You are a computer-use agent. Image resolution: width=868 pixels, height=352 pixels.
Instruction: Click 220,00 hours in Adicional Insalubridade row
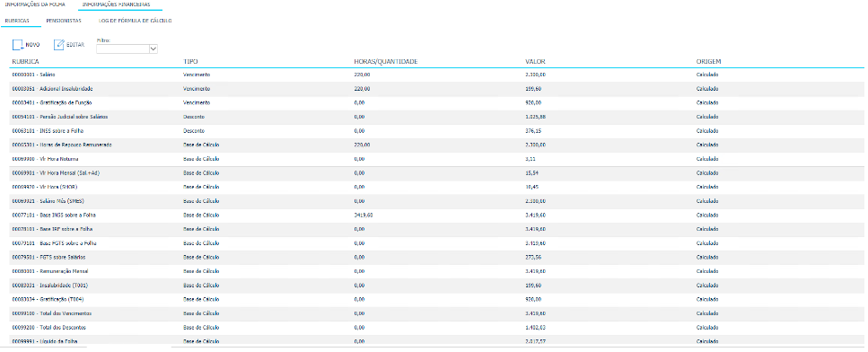click(x=362, y=89)
